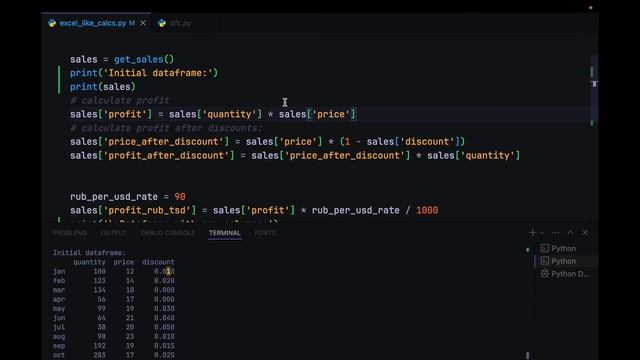
Task: Close the excel_like_calcs.py tab
Action: [x=143, y=23]
